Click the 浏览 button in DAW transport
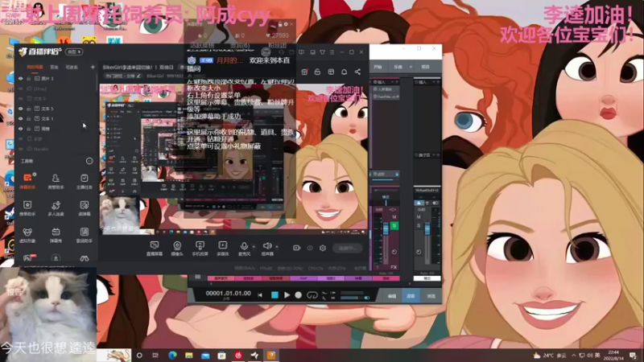Screen dimensions: 644x362 (x=431, y=296)
